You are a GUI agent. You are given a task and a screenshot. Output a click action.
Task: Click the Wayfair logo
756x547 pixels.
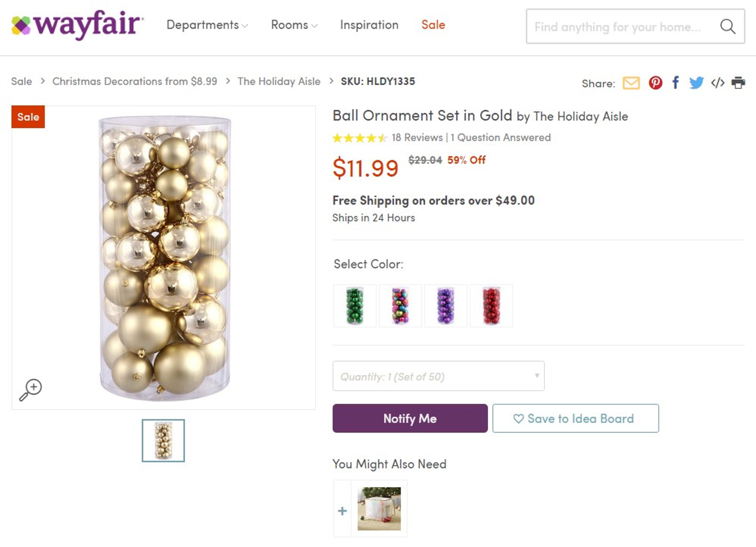tap(76, 24)
